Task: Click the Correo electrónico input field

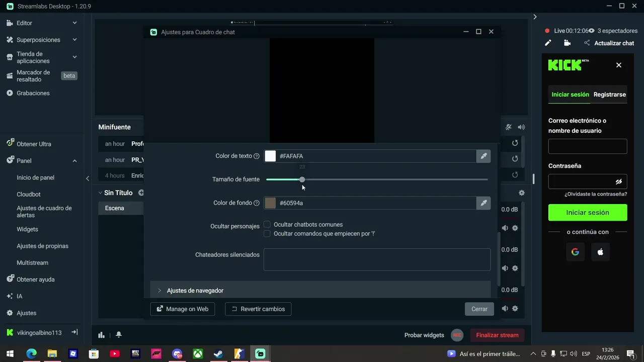Action: (x=588, y=146)
